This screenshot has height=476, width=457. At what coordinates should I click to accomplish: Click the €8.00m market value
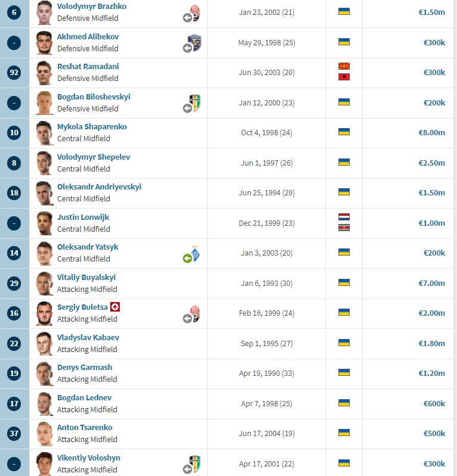(431, 133)
